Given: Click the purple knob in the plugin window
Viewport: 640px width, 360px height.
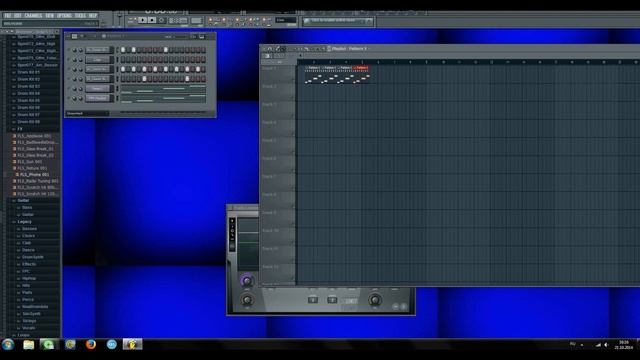Looking at the screenshot, I should click(247, 281).
